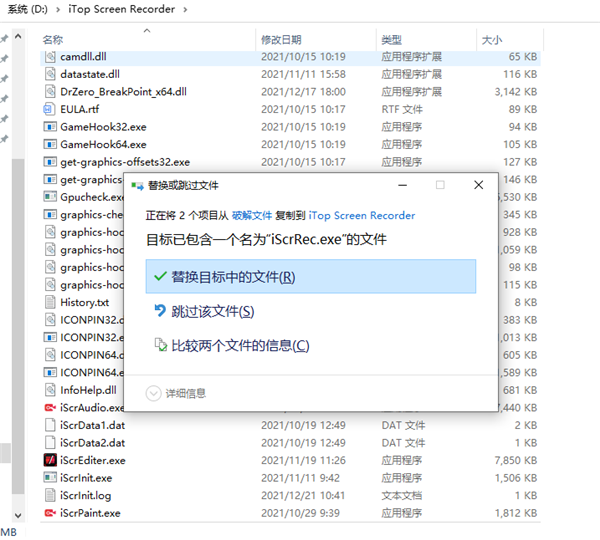
Task: Click the 文本文档 type cell
Action: click(401, 495)
